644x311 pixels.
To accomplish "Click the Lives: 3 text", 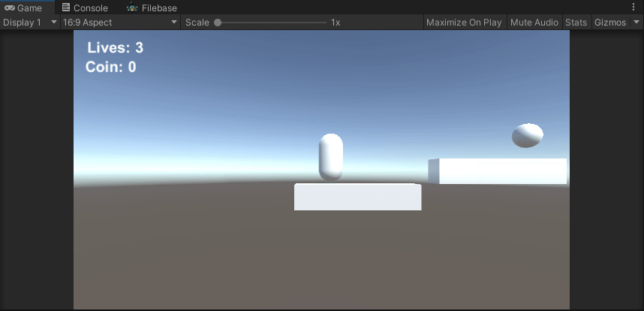I will click(116, 47).
